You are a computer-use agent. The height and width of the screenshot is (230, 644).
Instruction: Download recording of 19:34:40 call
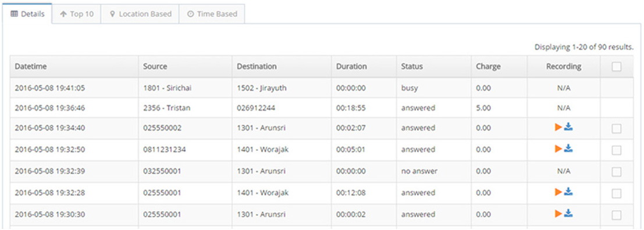tap(568, 127)
